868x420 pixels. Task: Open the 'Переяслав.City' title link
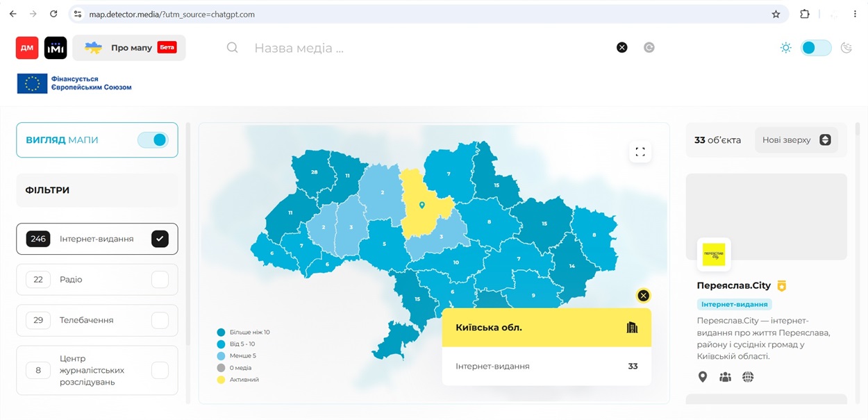[734, 286]
